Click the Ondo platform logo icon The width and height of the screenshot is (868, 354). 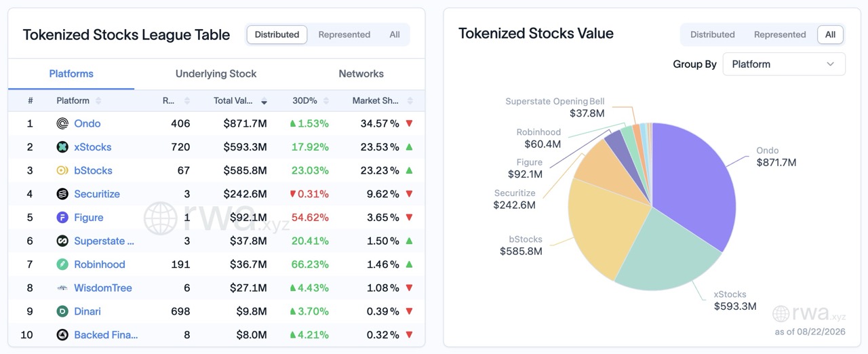pos(62,123)
